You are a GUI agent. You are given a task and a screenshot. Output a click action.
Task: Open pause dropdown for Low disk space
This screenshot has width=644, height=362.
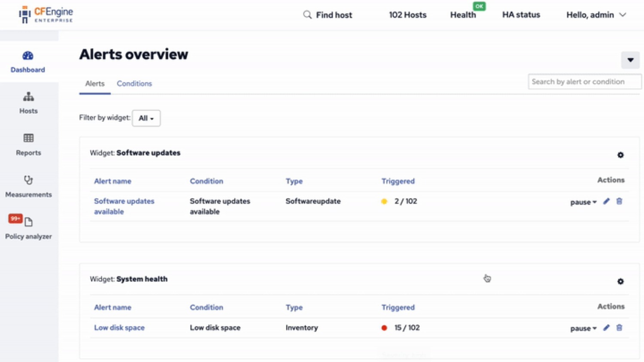[583, 329]
